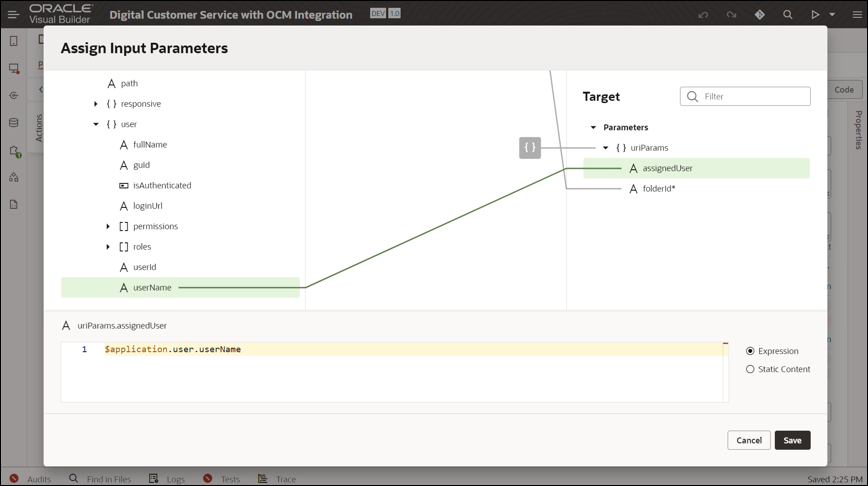This screenshot has width=868, height=486.
Task: Click into the expression code editor line
Action: tap(412, 349)
